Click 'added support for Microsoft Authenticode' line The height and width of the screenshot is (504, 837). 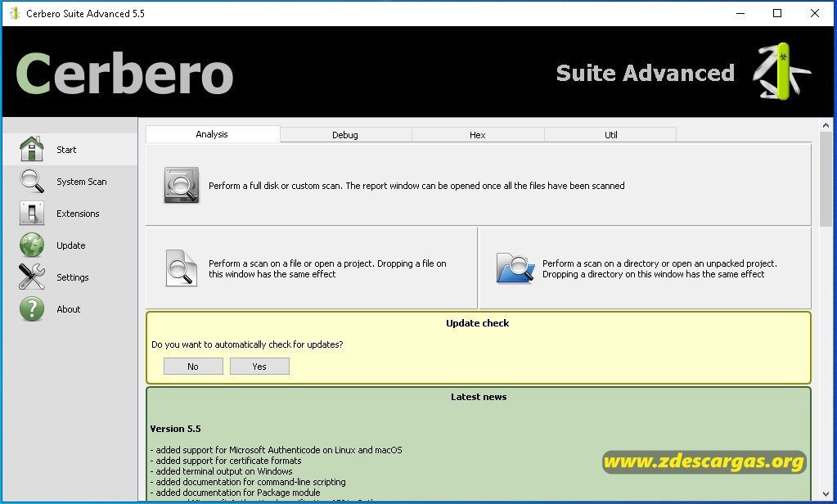click(277, 450)
